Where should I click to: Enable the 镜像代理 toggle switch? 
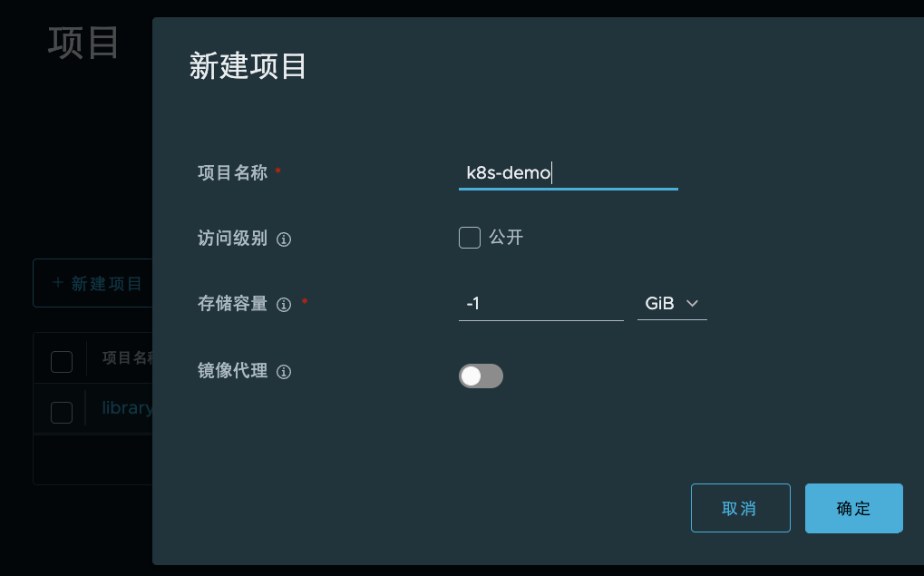tap(481, 376)
